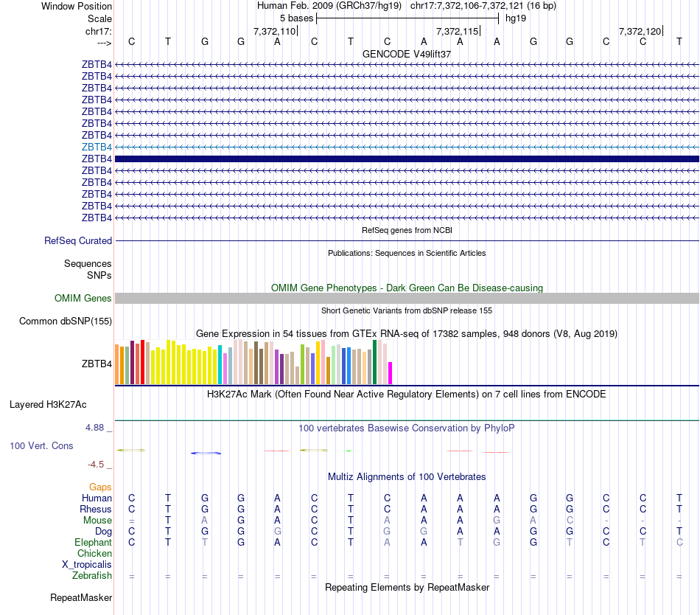The height and width of the screenshot is (615, 700).
Task: Click the Common dbSNP(155) track label
Action: (66, 321)
